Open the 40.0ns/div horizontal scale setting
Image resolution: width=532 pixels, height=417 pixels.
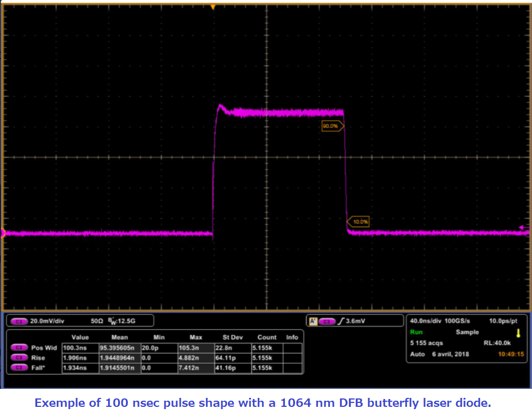(x=427, y=320)
